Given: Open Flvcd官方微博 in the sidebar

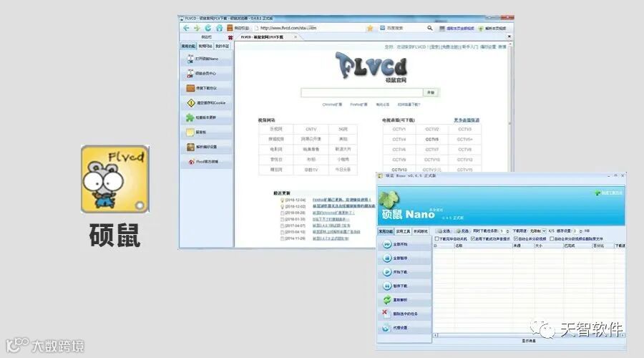Looking at the screenshot, I should [207, 162].
